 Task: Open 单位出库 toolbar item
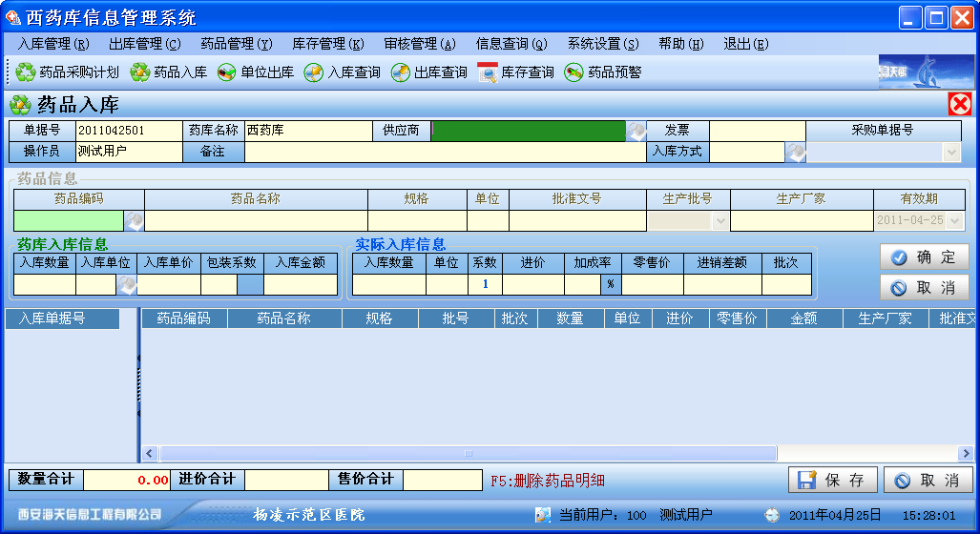[x=256, y=72]
